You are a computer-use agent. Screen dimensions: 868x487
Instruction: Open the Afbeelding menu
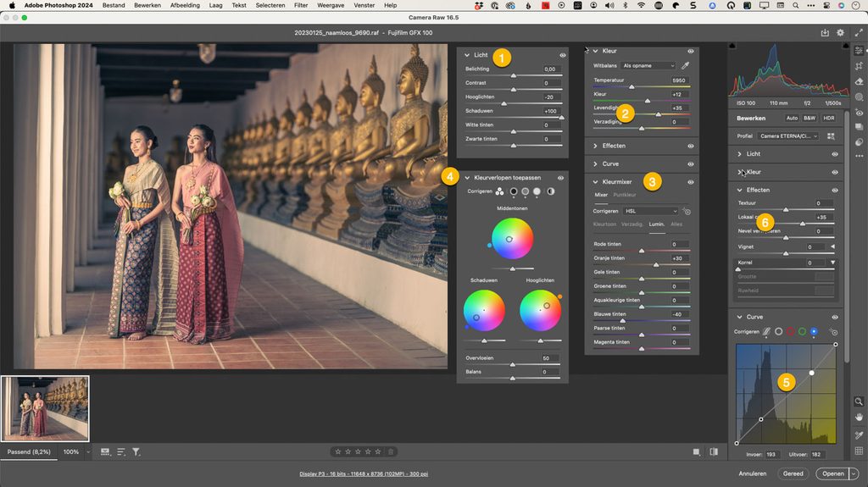(x=185, y=5)
